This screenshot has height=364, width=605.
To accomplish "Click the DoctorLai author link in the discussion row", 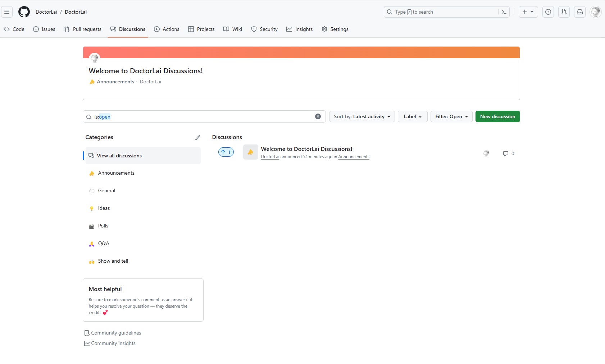I will click(270, 157).
